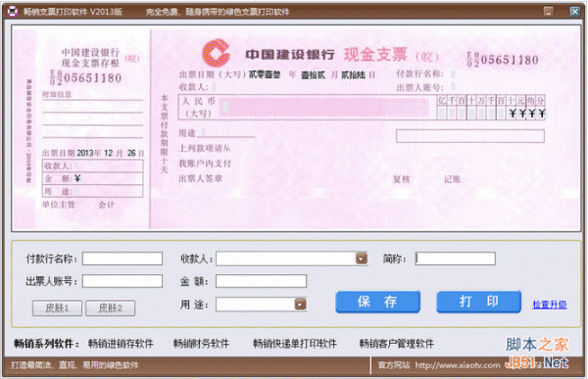The width and height of the screenshot is (588, 379).
Task: Open 畅销客户管理软件 link
Action: (x=396, y=344)
